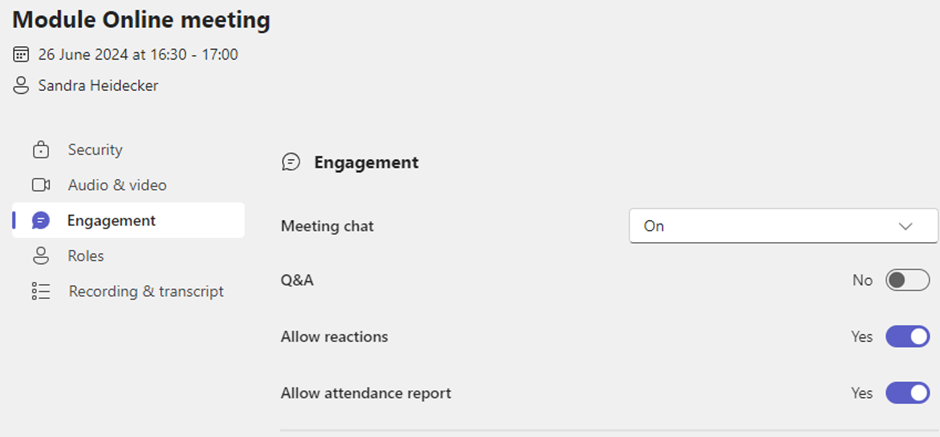Viewport: 940px width, 437px height.
Task: Open the Meeting chat dropdown
Action: click(783, 226)
